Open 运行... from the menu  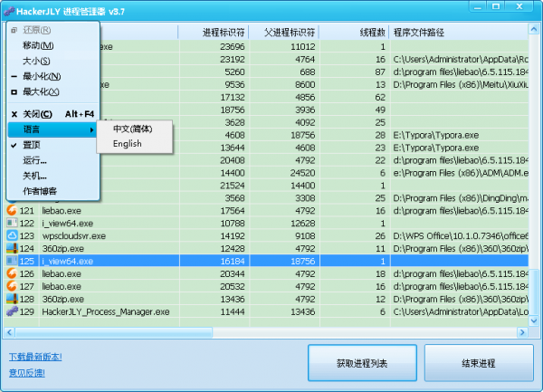[x=53, y=160]
